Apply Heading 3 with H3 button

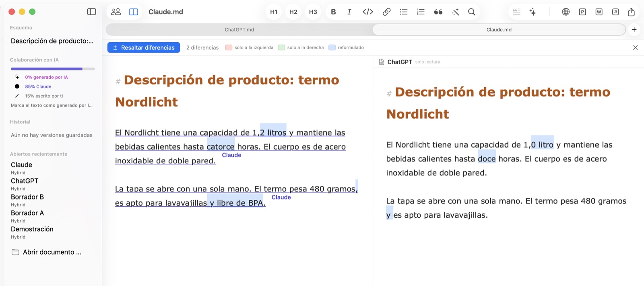(x=313, y=12)
